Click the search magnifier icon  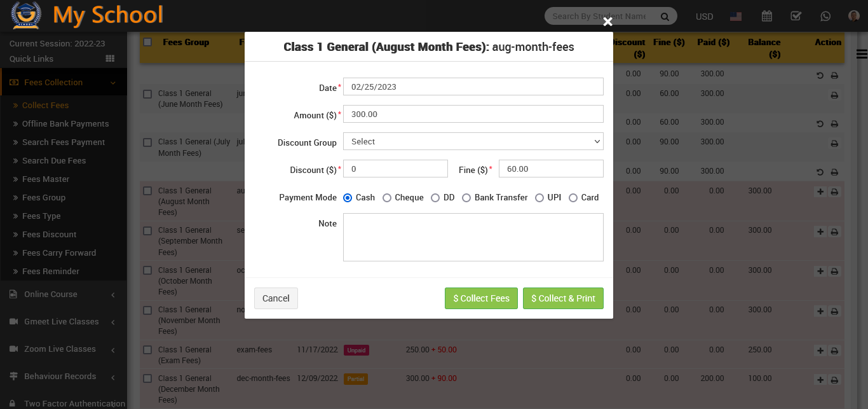tap(665, 17)
